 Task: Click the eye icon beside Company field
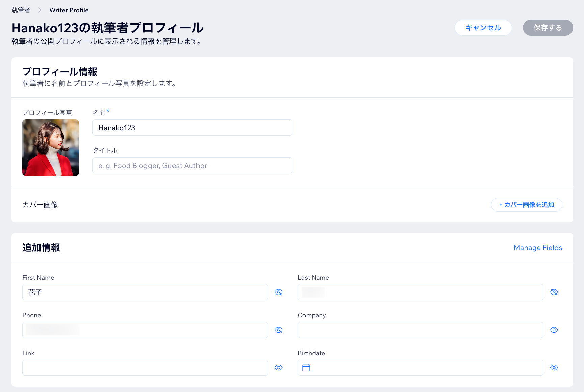tap(554, 330)
